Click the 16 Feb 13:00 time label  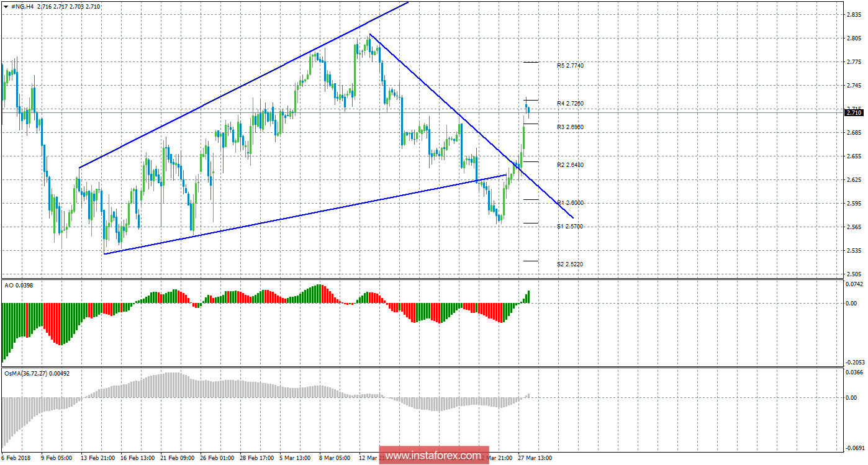pos(138,458)
